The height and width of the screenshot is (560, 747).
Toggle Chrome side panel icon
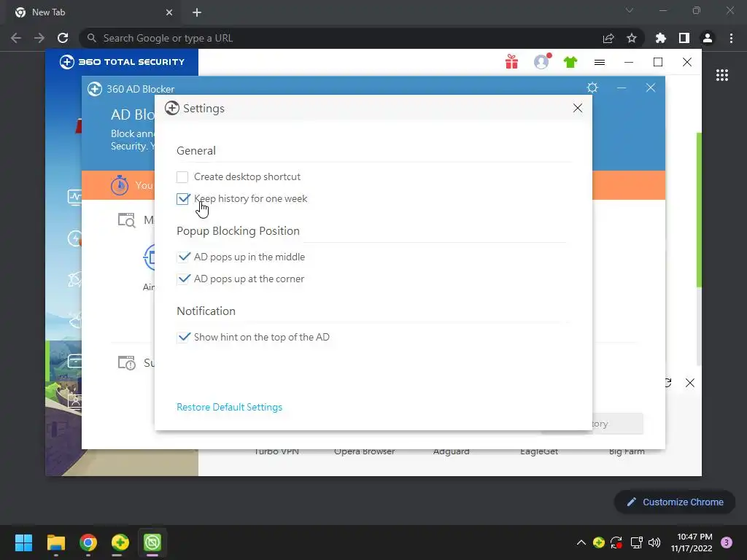coord(684,38)
